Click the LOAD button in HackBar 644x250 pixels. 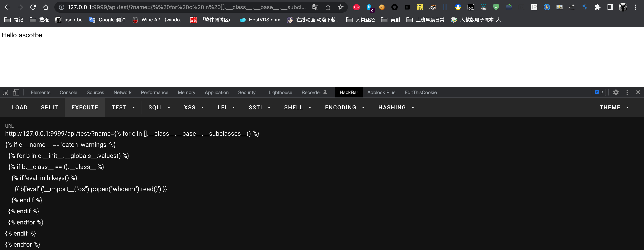click(x=20, y=107)
